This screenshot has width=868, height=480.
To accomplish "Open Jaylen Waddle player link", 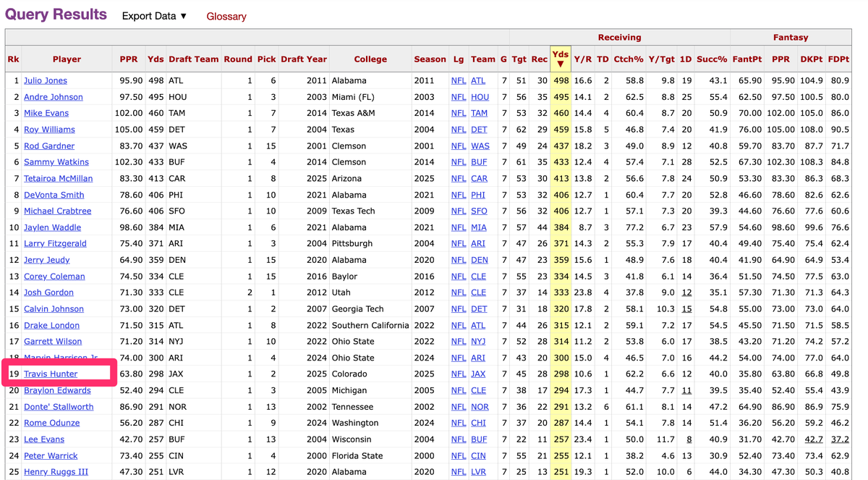I will point(52,227).
